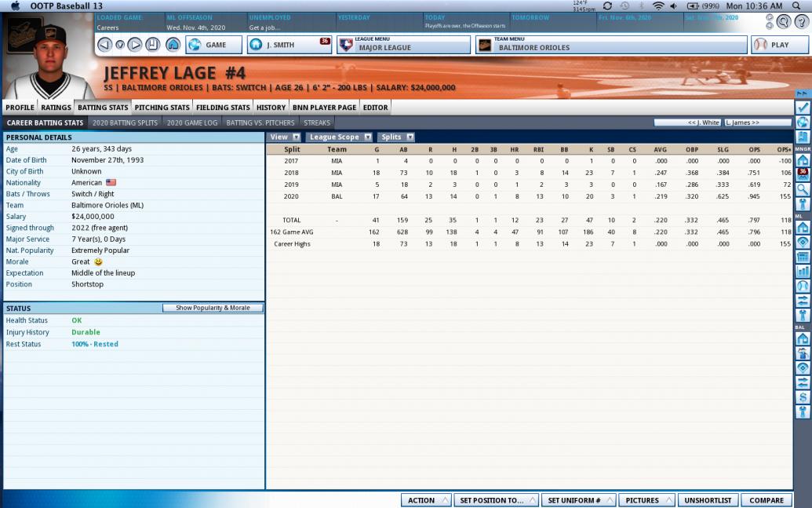Viewport: 812px width, 508px height.
Task: Open the bar chart statistics icon in sidebar
Action: (802, 271)
